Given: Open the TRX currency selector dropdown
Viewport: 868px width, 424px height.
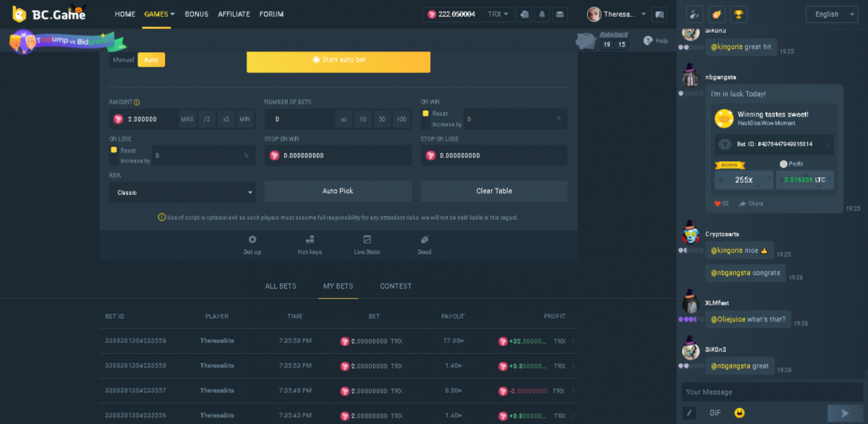Looking at the screenshot, I should click(499, 14).
